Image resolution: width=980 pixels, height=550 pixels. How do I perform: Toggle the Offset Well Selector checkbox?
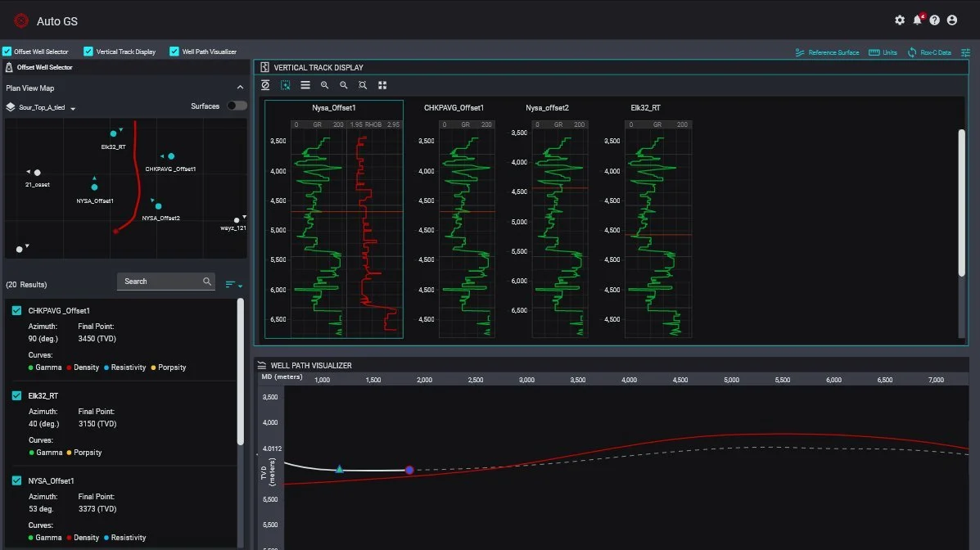7,52
